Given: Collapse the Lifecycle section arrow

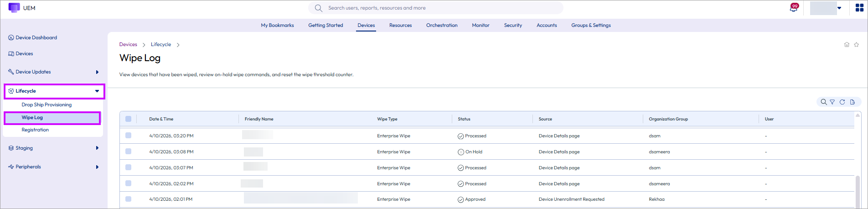Looking at the screenshot, I should click(97, 91).
